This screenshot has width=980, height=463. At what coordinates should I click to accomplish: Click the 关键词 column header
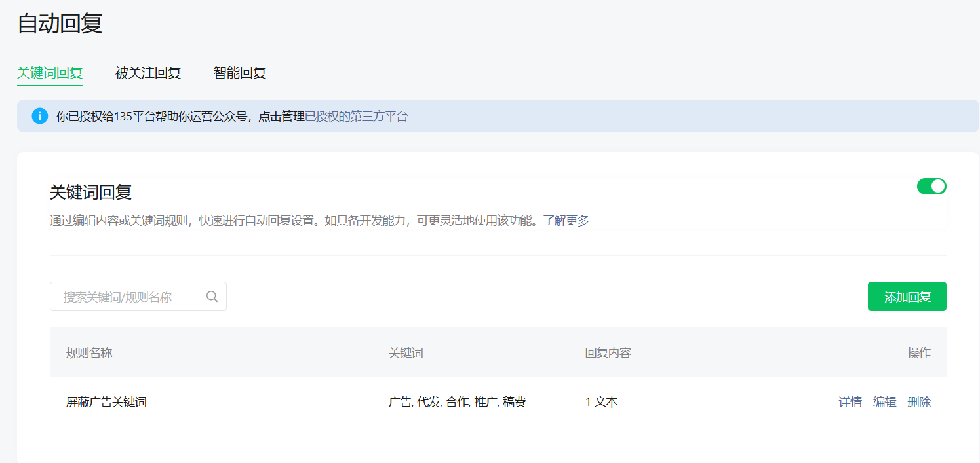pyautogui.click(x=406, y=353)
